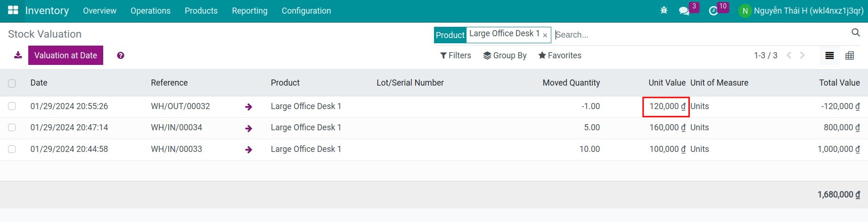Click the download export icon
Screen dimensions: 868x222
pos(18,55)
